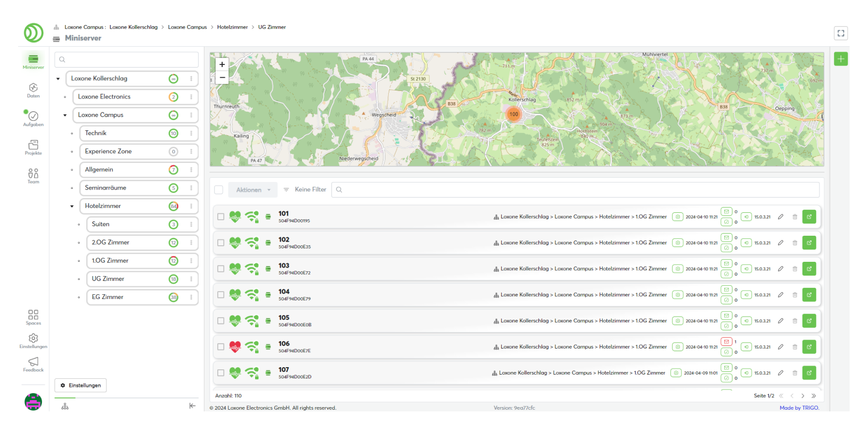Toggle fullscreen view icon at top right
This screenshot has width=868, height=431.
click(x=840, y=33)
